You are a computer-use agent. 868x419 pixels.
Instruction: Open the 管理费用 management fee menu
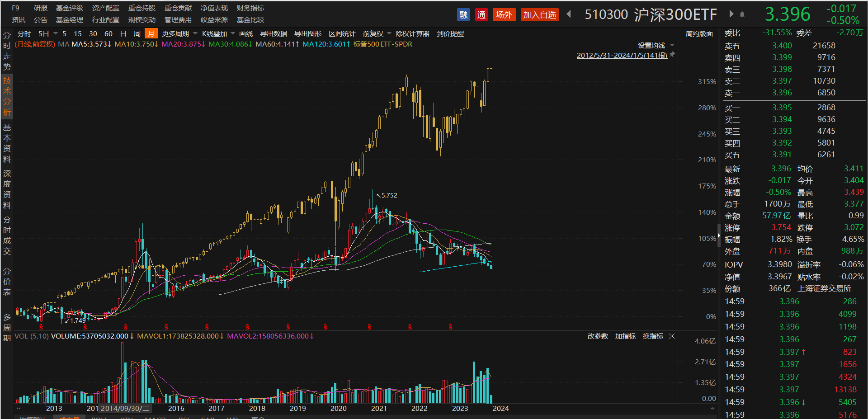(x=178, y=20)
